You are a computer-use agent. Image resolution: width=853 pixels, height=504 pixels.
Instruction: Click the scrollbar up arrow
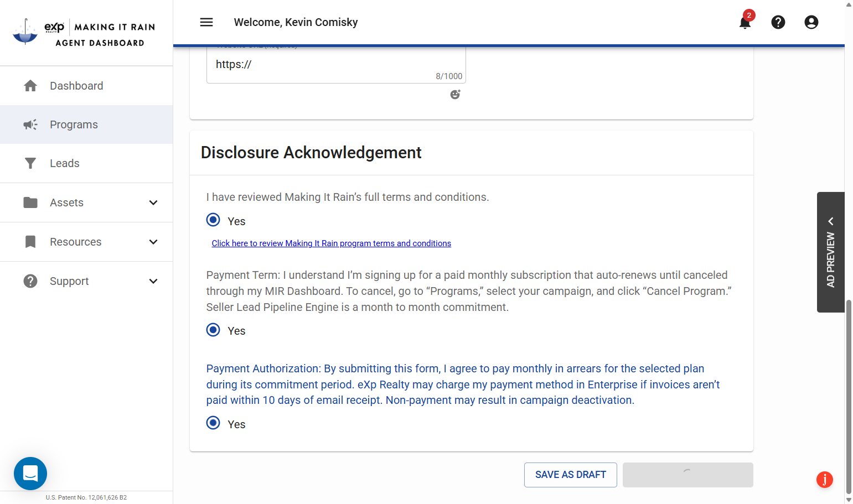point(849,4)
